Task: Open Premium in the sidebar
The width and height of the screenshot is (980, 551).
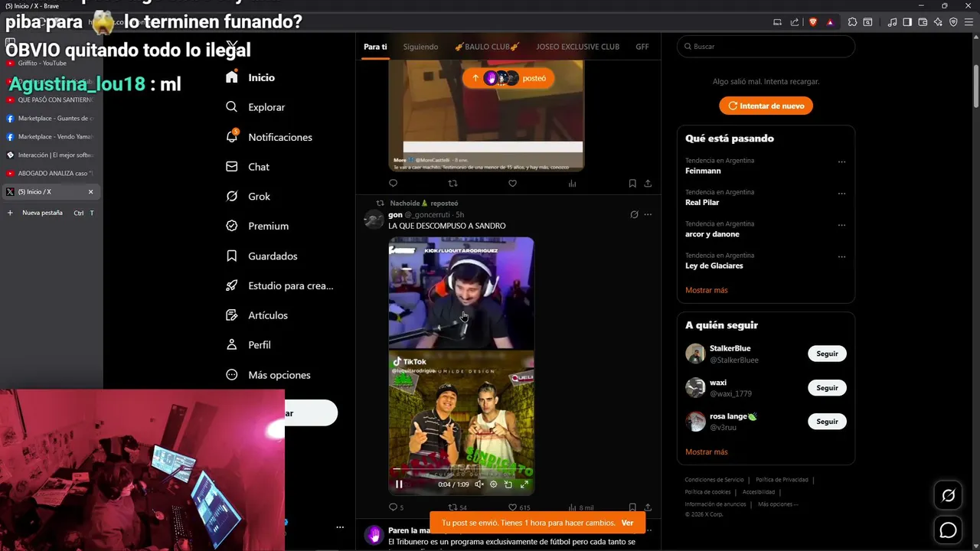Action: coord(257,227)
